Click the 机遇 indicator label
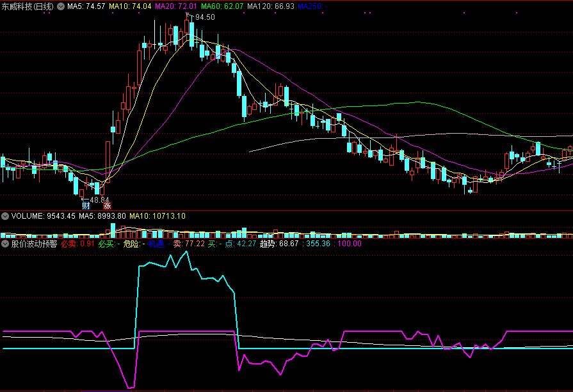Screen dimensions: 573x392 click(x=159, y=244)
